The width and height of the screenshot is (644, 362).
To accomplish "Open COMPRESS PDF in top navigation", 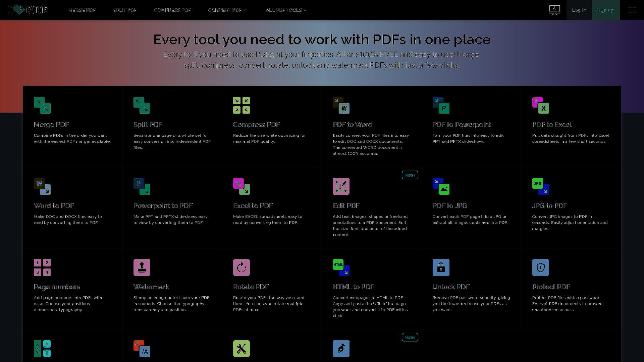I will tap(172, 10).
